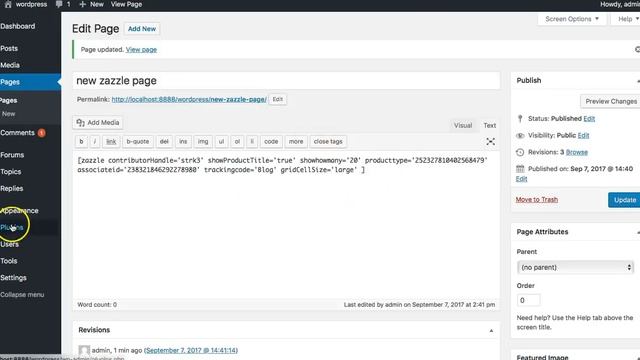Click the page title field
640x360 pixels.
pos(286,81)
